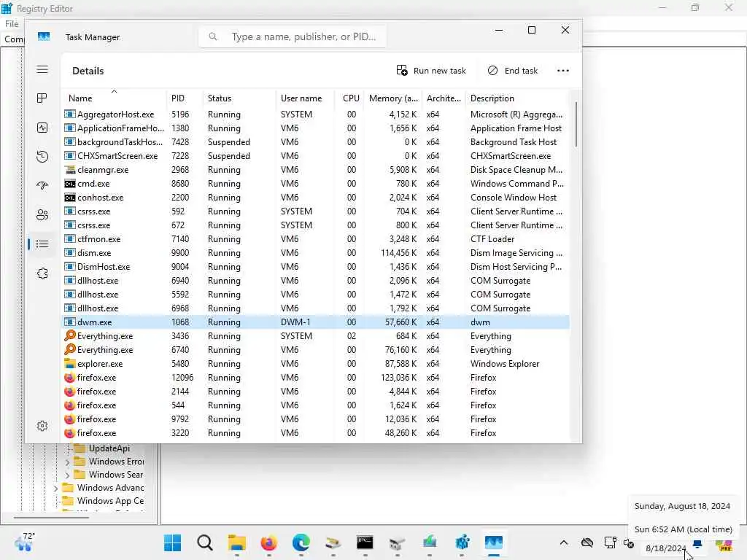The height and width of the screenshot is (560, 747).
Task: Open the Performance page in Task Manager sidebar
Action: [42, 128]
